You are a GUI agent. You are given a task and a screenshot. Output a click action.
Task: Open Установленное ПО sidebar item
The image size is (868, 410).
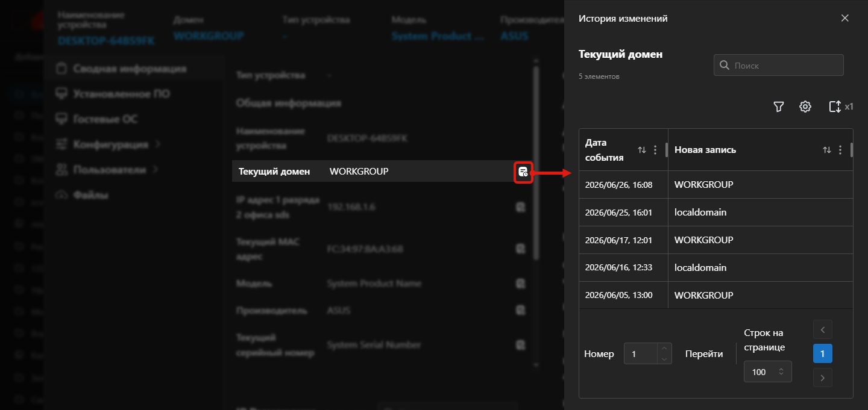(133, 94)
